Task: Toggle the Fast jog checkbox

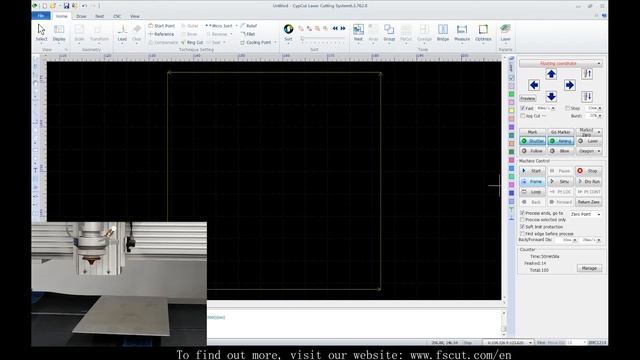Action: [x=522, y=108]
